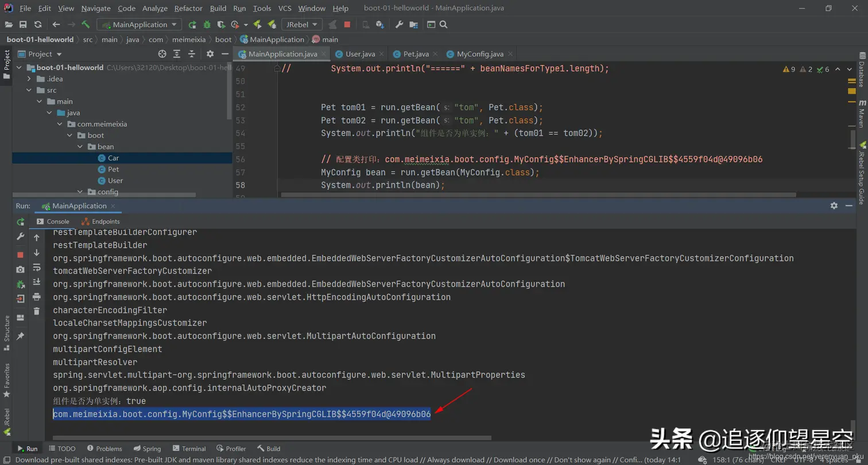868x465 pixels.
Task: Run with coverage using the shield icon
Action: 221,25
